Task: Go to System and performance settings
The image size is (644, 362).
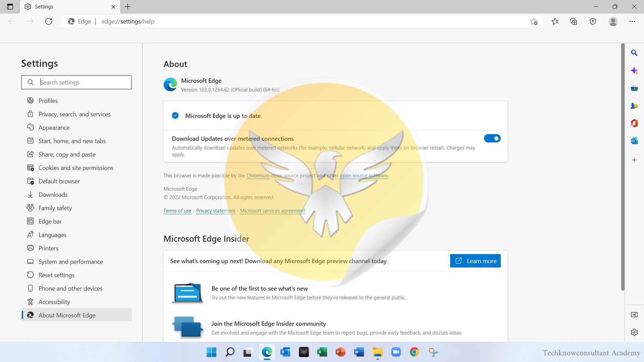Action: pyautogui.click(x=70, y=262)
